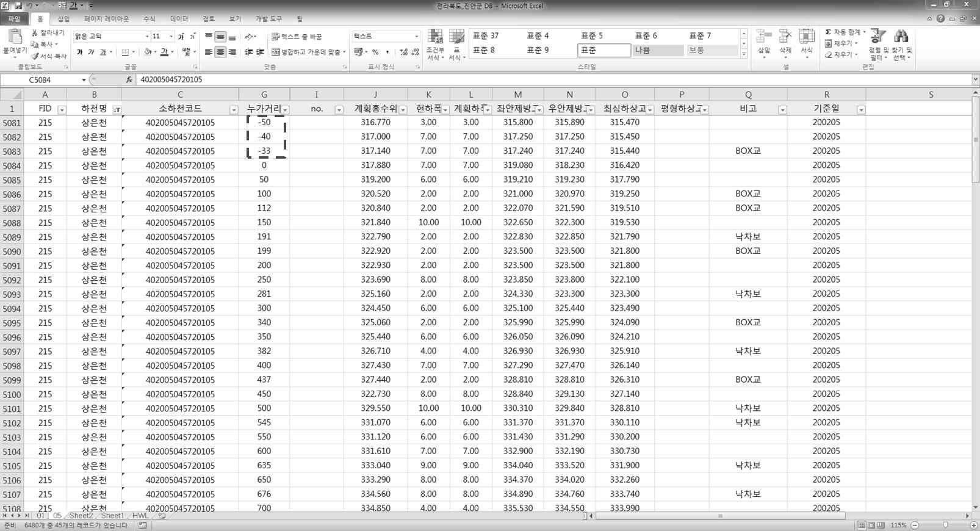Open the Name Box dropdown arrow
Viewport: 980px width, 531px height.
pyautogui.click(x=84, y=80)
